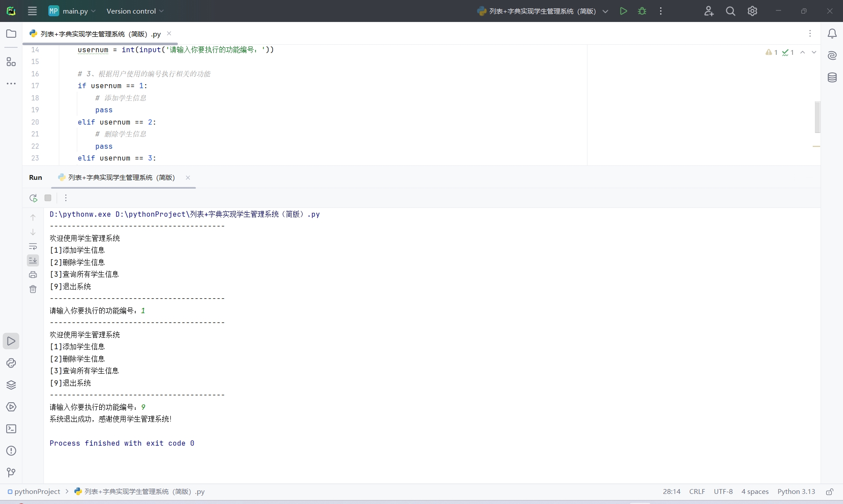Clear console output with trash icon
The image size is (843, 504).
click(33, 289)
